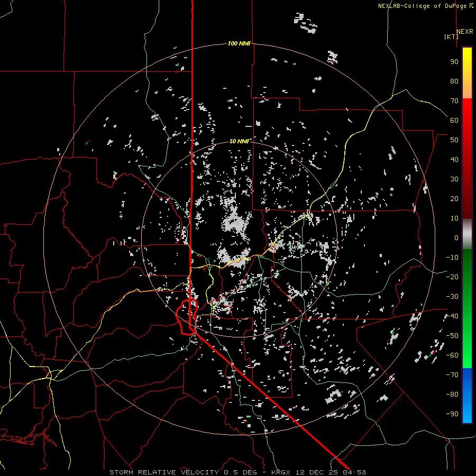Click the 60 value on velocity scale
Viewport: 476px width, 476px height.
click(x=454, y=120)
